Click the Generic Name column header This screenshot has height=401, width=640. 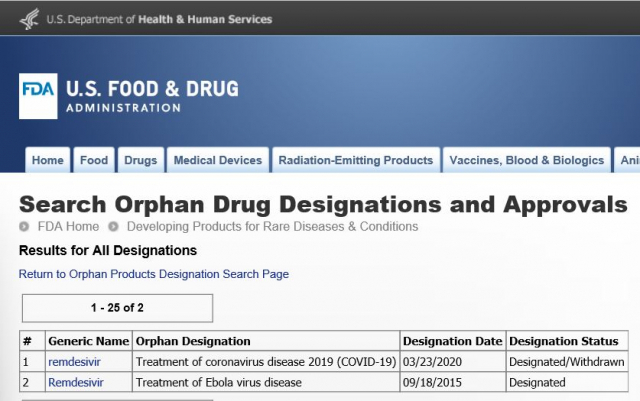click(x=89, y=341)
